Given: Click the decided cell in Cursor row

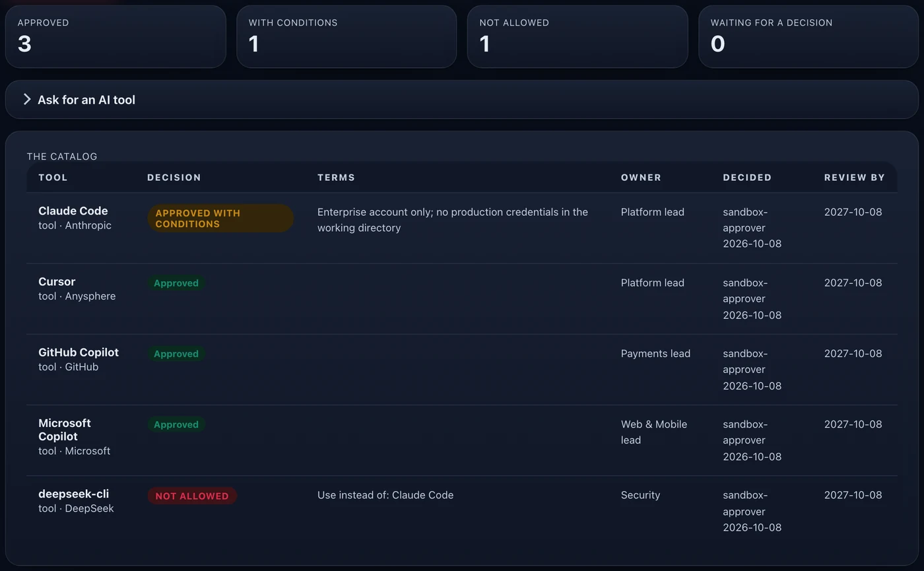Looking at the screenshot, I should coord(752,298).
